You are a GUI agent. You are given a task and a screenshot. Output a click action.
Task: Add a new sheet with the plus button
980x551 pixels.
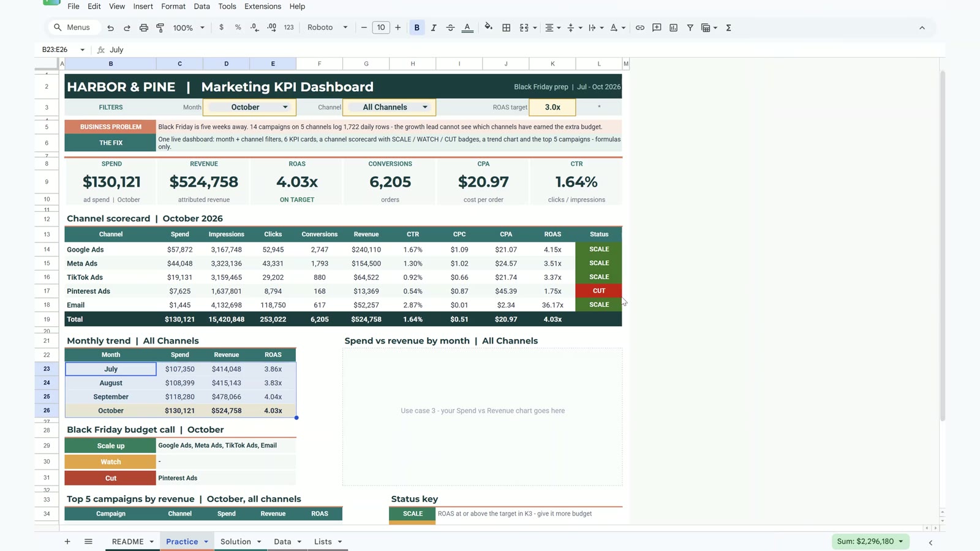click(67, 541)
